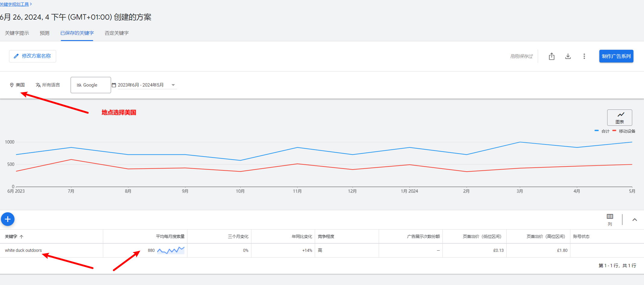Open the three-dot more options menu
This screenshot has width=644, height=285.
(584, 56)
